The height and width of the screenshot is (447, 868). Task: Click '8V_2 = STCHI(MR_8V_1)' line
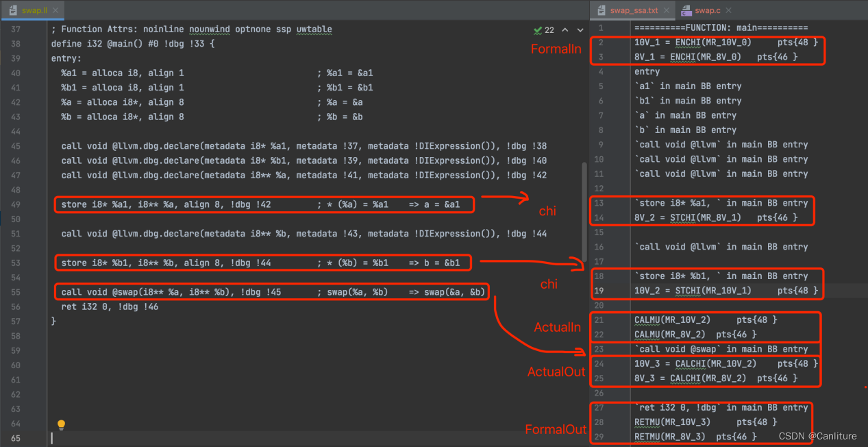[x=716, y=217]
